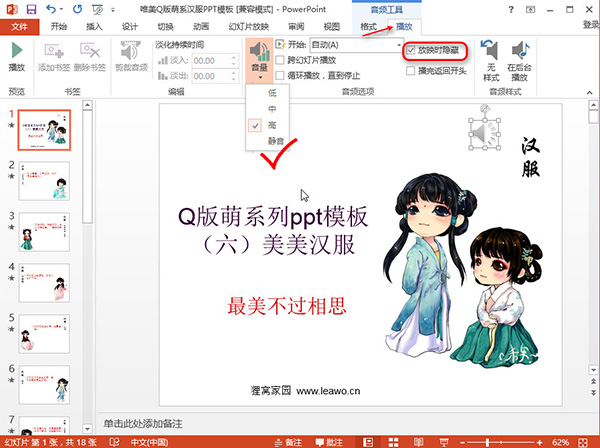
Task: Click the Redo icon in quick access toolbar
Action: tap(78, 9)
